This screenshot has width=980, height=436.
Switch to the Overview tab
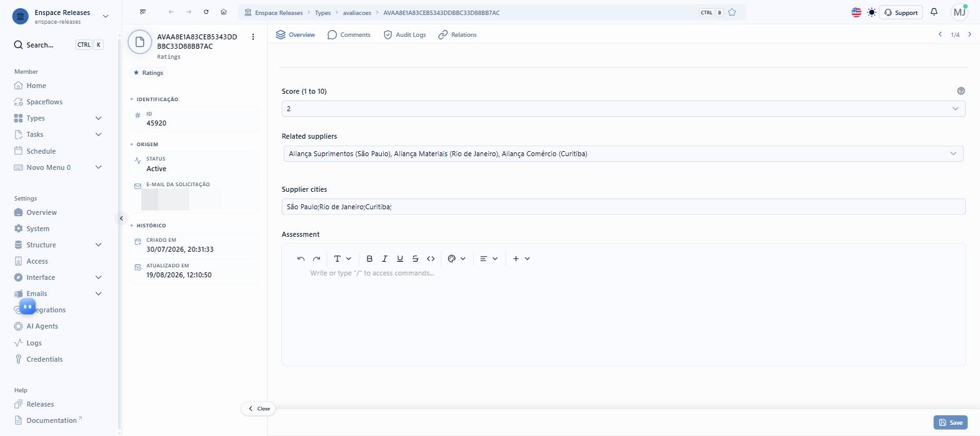pyautogui.click(x=296, y=35)
